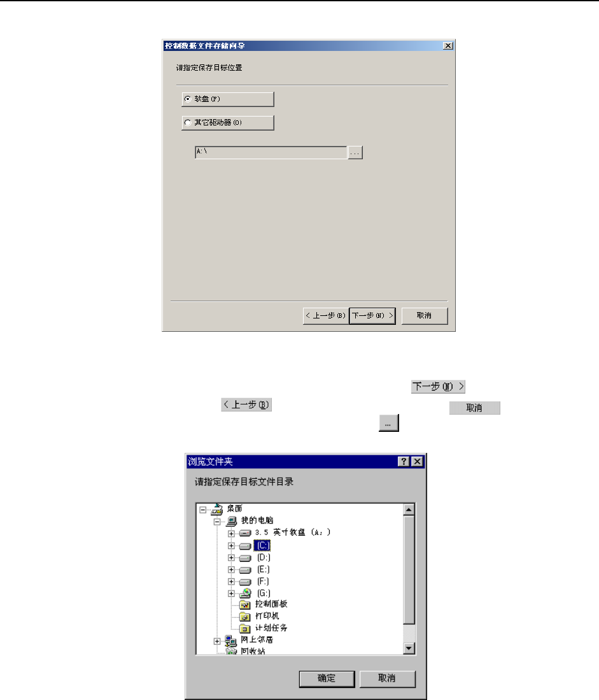Select the 3.5 inch floppy drive A icon

pyautogui.click(x=245, y=533)
